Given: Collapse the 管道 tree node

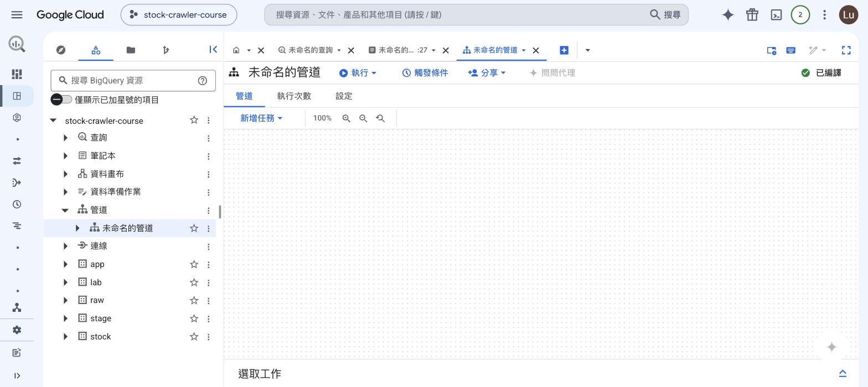Looking at the screenshot, I should tap(65, 210).
